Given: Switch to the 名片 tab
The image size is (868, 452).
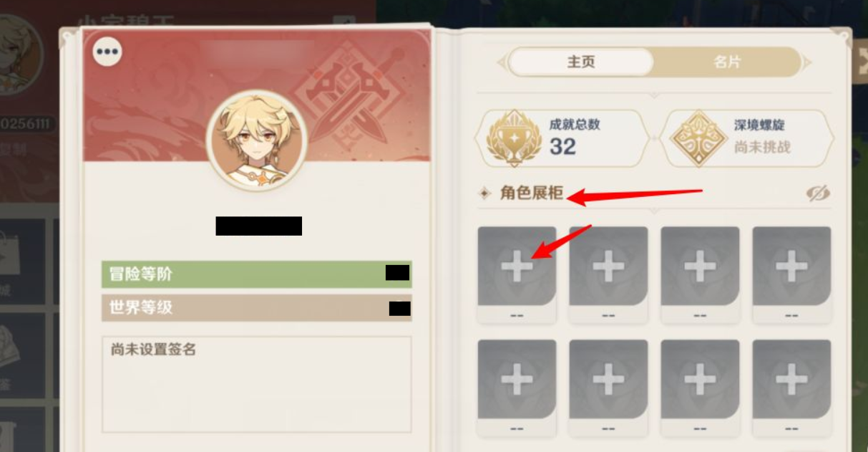Looking at the screenshot, I should tap(726, 62).
